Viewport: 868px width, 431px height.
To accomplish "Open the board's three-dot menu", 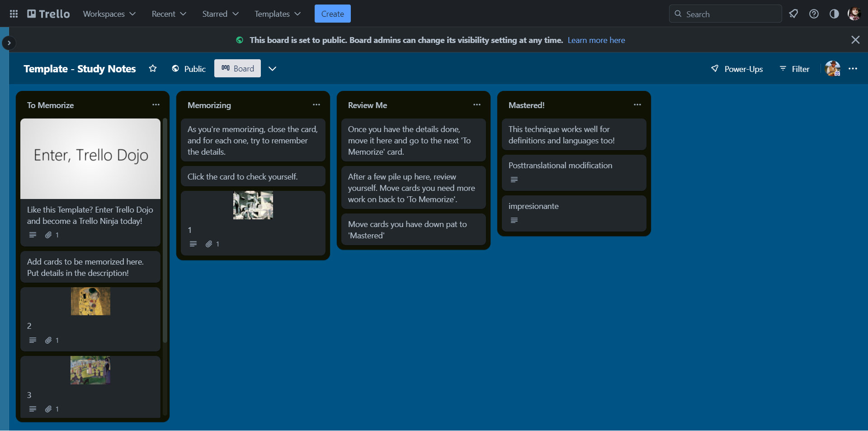I will point(853,69).
